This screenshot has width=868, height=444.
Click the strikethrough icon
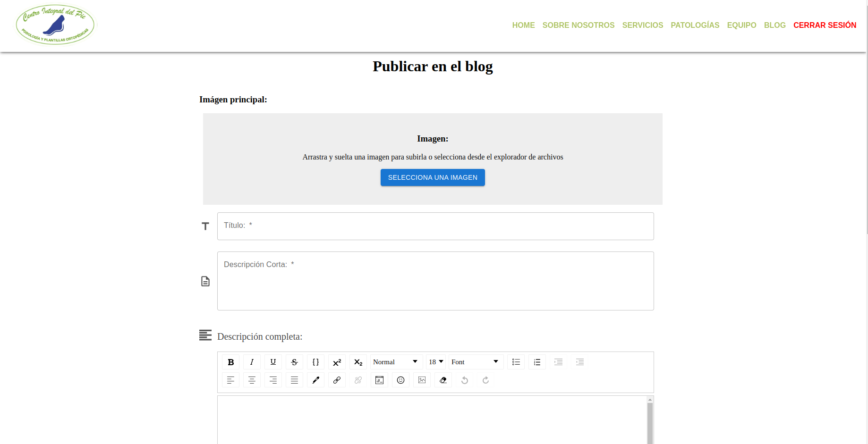click(294, 362)
